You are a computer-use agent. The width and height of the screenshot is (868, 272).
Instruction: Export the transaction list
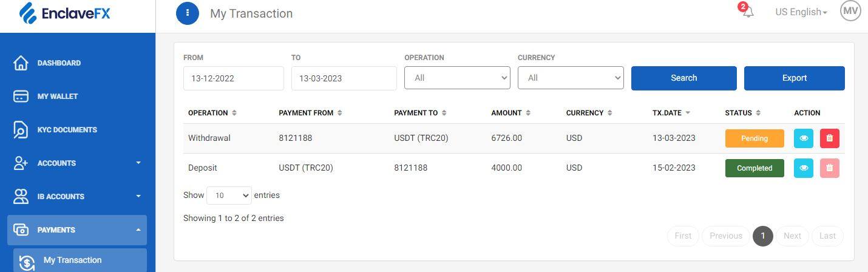(794, 78)
